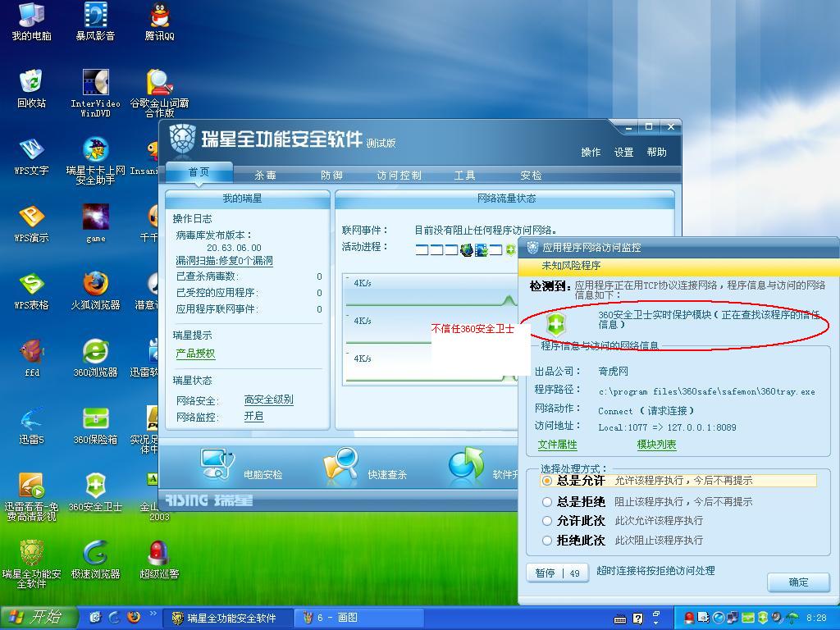This screenshot has height=630, width=840.
Task: Click red siren tray icon
Action: (x=689, y=618)
